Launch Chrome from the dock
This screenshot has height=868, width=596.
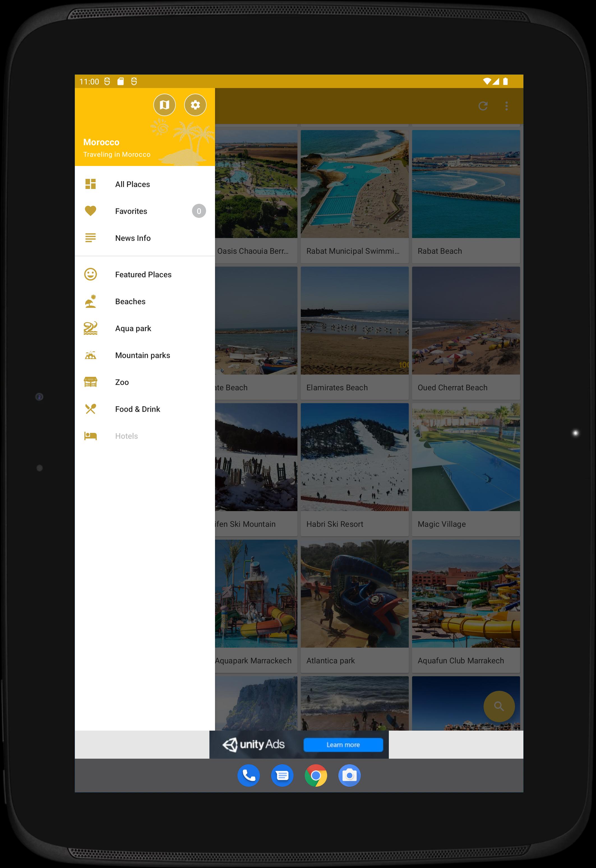[x=316, y=775]
